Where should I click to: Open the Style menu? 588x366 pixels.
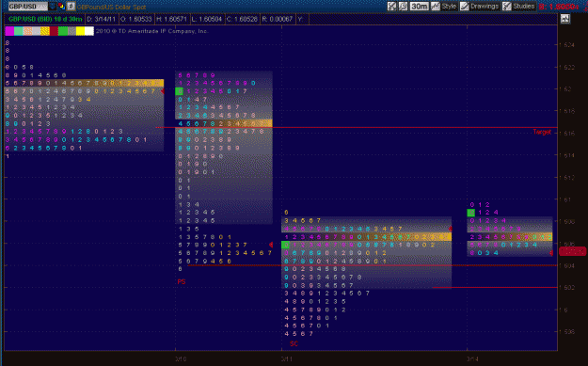444,7
